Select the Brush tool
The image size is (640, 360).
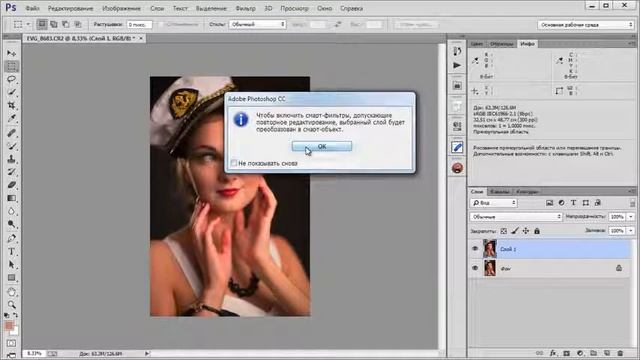(x=11, y=146)
